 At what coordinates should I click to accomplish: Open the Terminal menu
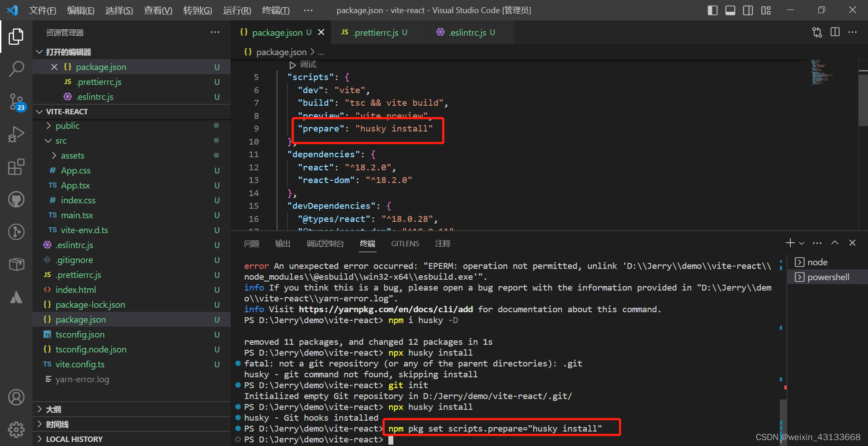pos(276,10)
